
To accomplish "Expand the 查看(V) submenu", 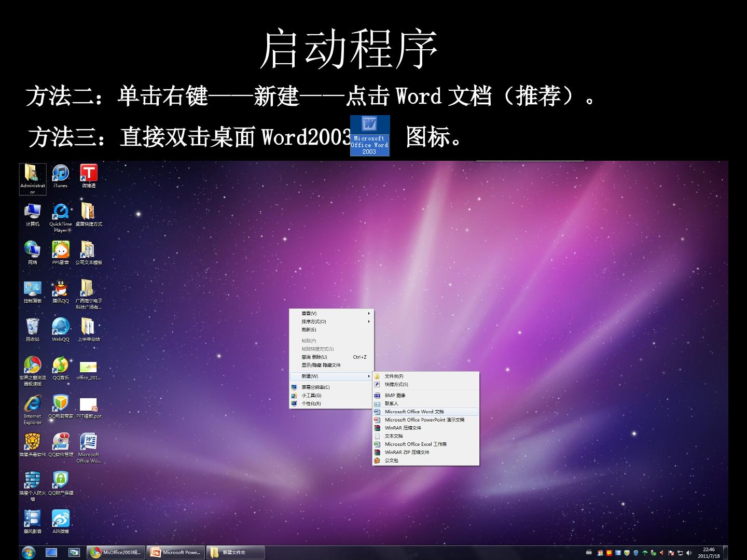I will pos(331,313).
